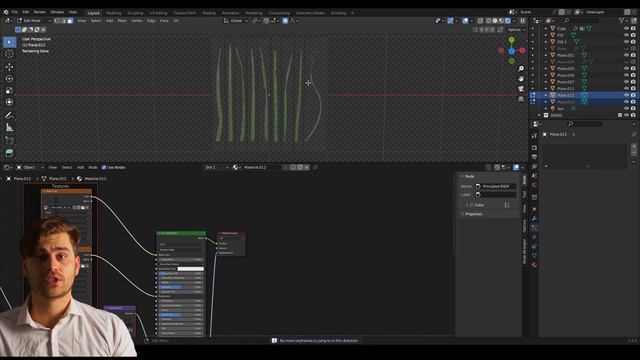Screen dimensions: 640x360
Task: Toggle camera view in the viewport
Action: click(521, 89)
